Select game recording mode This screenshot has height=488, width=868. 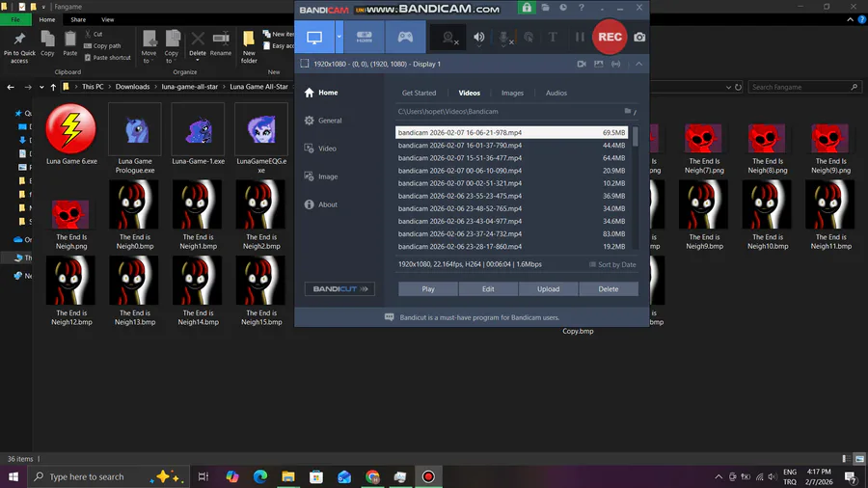click(405, 37)
